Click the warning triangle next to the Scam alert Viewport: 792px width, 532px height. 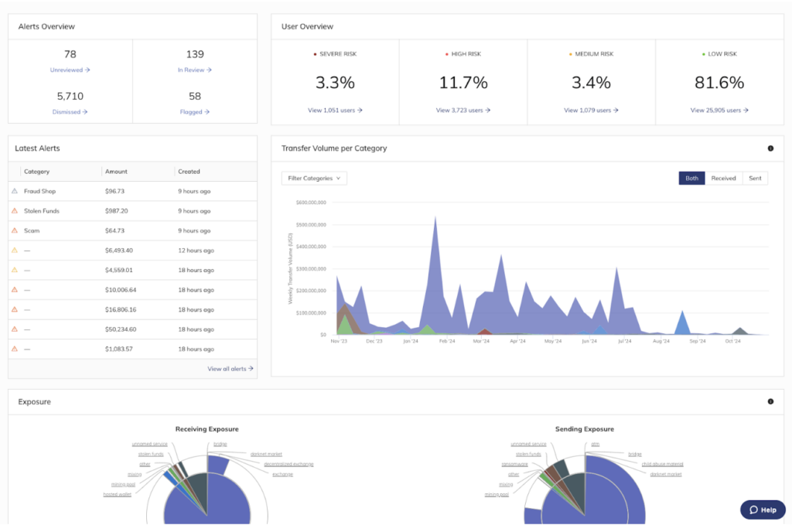(16, 230)
